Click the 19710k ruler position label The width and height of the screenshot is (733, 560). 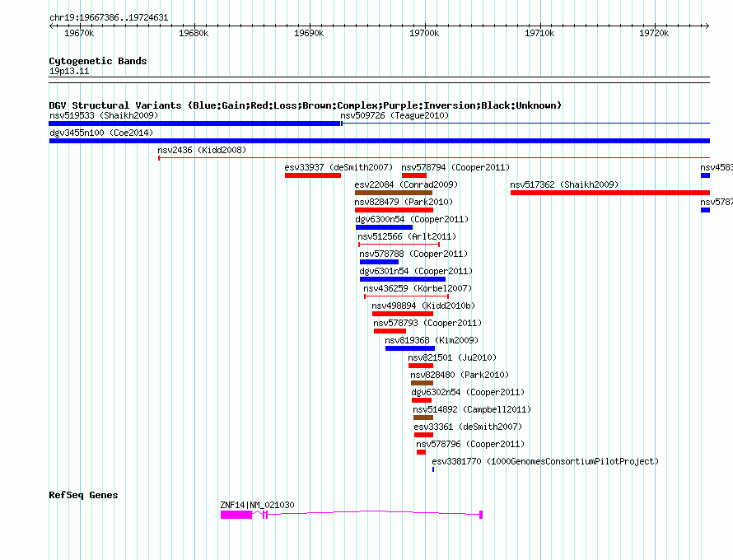click(x=539, y=33)
